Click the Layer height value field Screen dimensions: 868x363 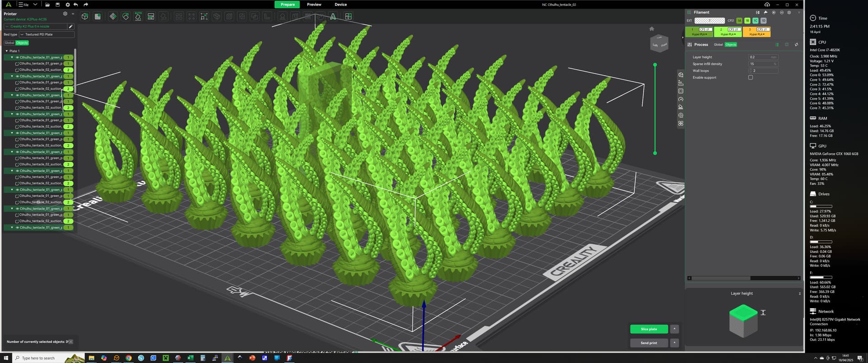(763, 57)
